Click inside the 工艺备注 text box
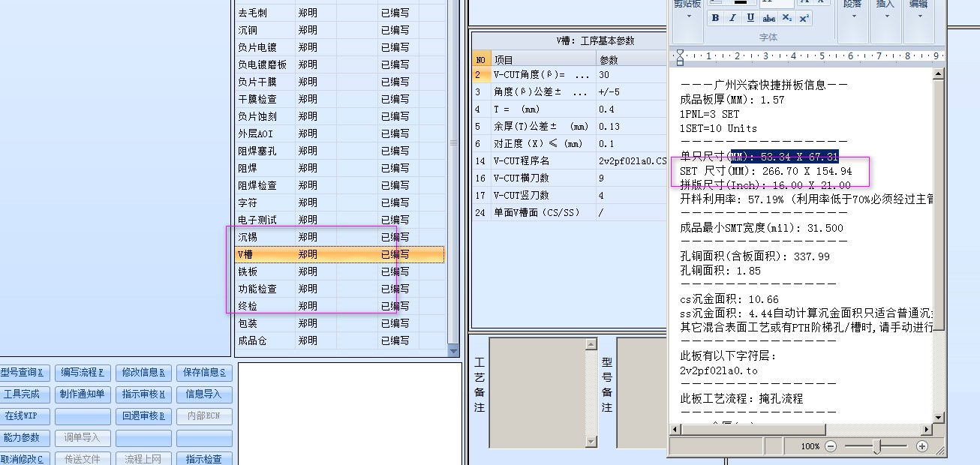The image size is (980, 465). pyautogui.click(x=537, y=392)
